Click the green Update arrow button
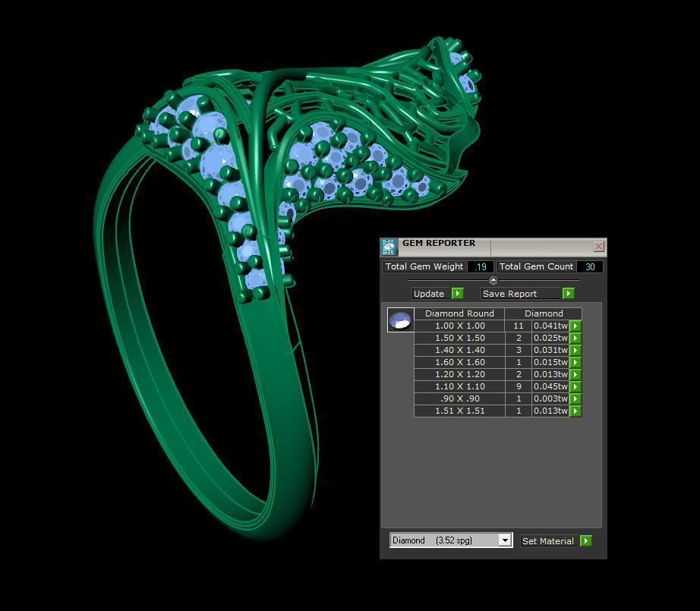Image resolution: width=700 pixels, height=611 pixels. click(458, 293)
